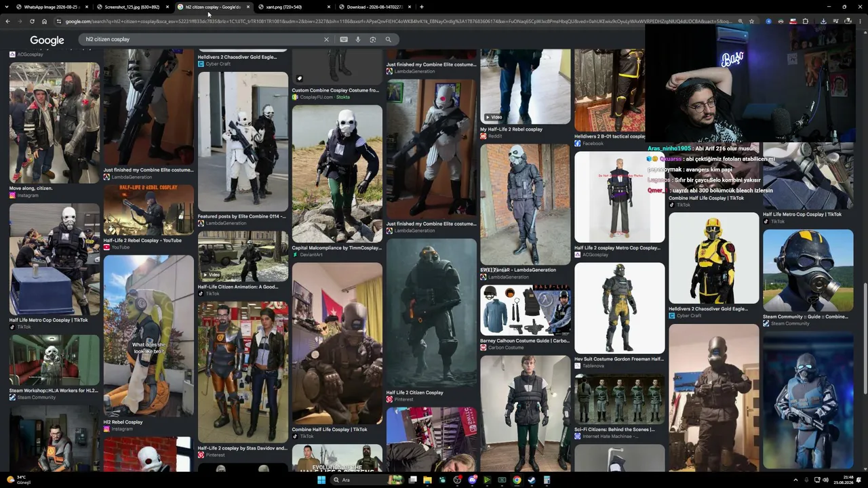
Task: Click the 'Hl2 Rebel Cosplay' caption link
Action: (123, 422)
